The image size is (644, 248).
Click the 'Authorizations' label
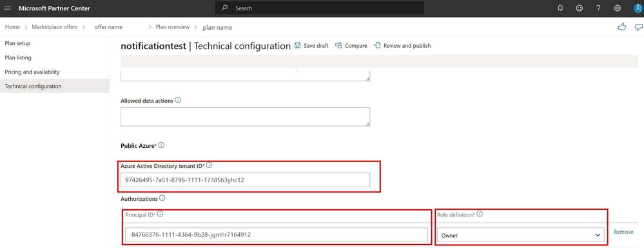139,199
